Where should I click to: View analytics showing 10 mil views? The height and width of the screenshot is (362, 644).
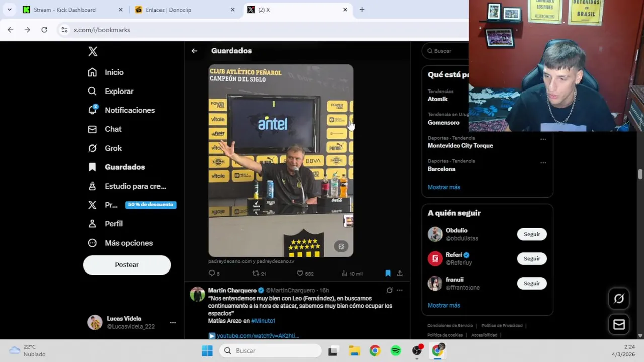click(x=352, y=273)
